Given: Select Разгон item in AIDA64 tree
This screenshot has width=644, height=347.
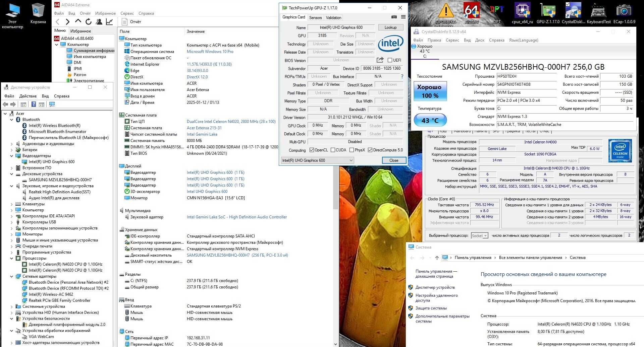Looking at the screenshot, I should point(80,75).
